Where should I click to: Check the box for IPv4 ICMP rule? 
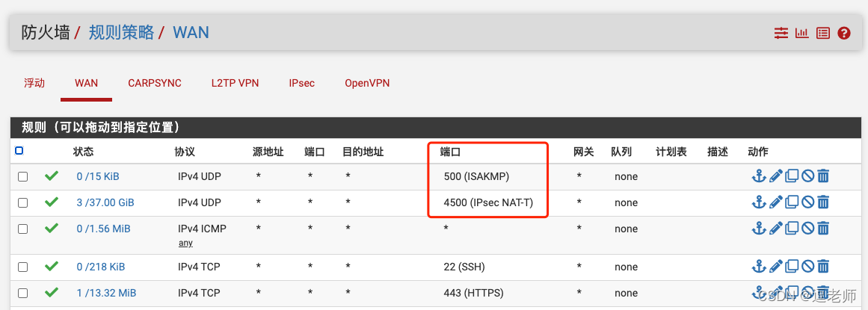point(22,228)
